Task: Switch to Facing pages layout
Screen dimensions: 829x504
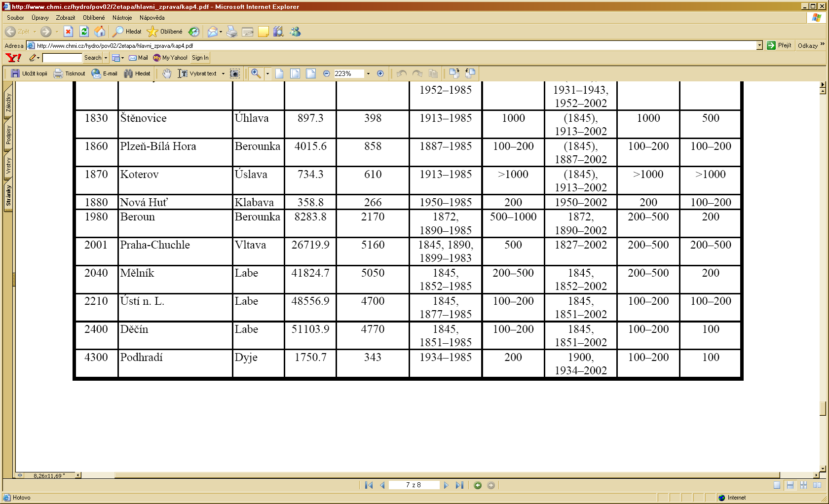Action: point(817,485)
